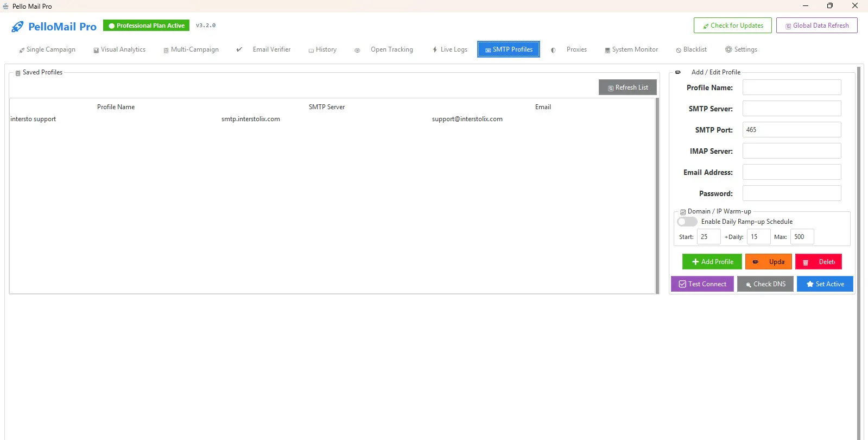The width and height of the screenshot is (868, 440).
Task: Click the warm-up Start value field
Action: pos(708,237)
